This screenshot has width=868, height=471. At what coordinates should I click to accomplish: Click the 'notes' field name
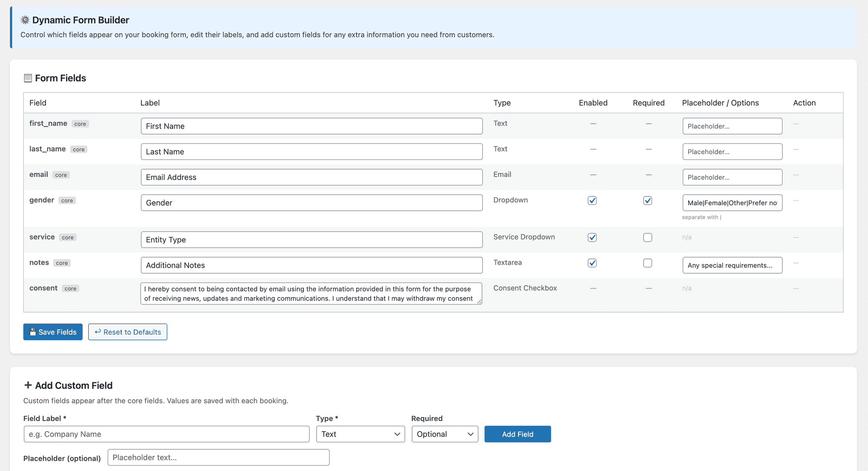(x=39, y=262)
